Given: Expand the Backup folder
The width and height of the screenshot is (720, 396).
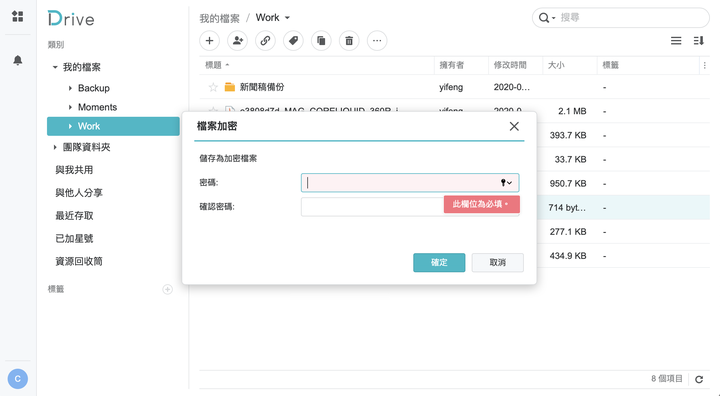Looking at the screenshot, I should tap(70, 88).
